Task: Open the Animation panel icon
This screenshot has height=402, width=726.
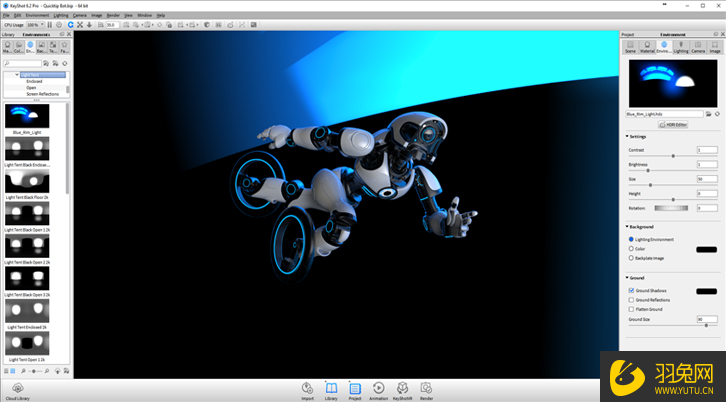Action: (378, 388)
